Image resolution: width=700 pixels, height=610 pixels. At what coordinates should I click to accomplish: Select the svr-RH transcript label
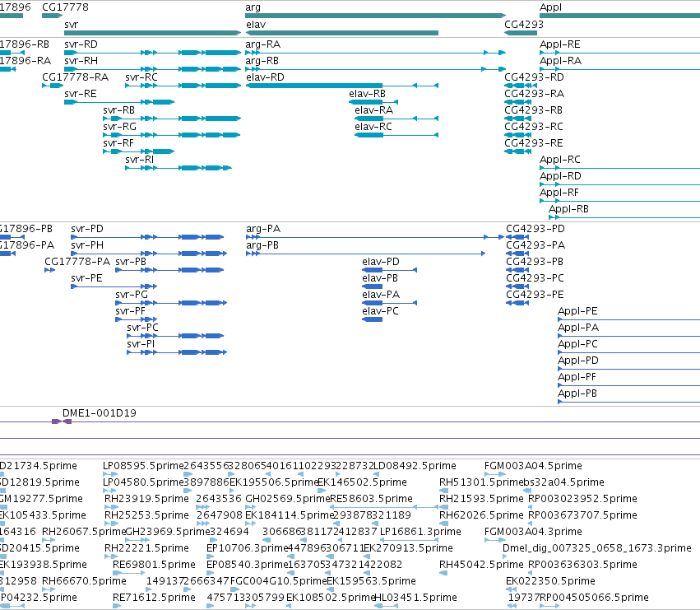pyautogui.click(x=81, y=61)
